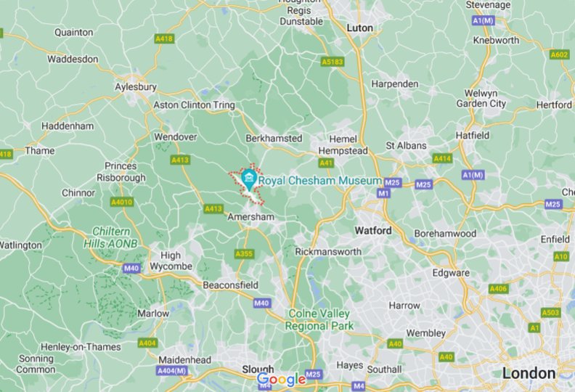The width and height of the screenshot is (575, 392).
Task: Select the A404(M) motorway badge
Action: click(x=172, y=370)
